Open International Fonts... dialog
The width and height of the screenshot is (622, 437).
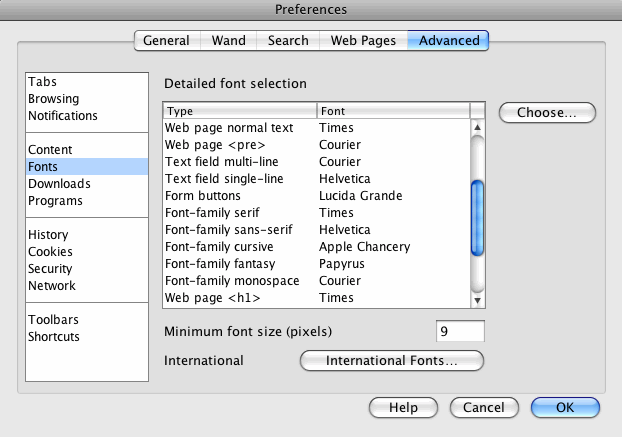tap(392, 361)
